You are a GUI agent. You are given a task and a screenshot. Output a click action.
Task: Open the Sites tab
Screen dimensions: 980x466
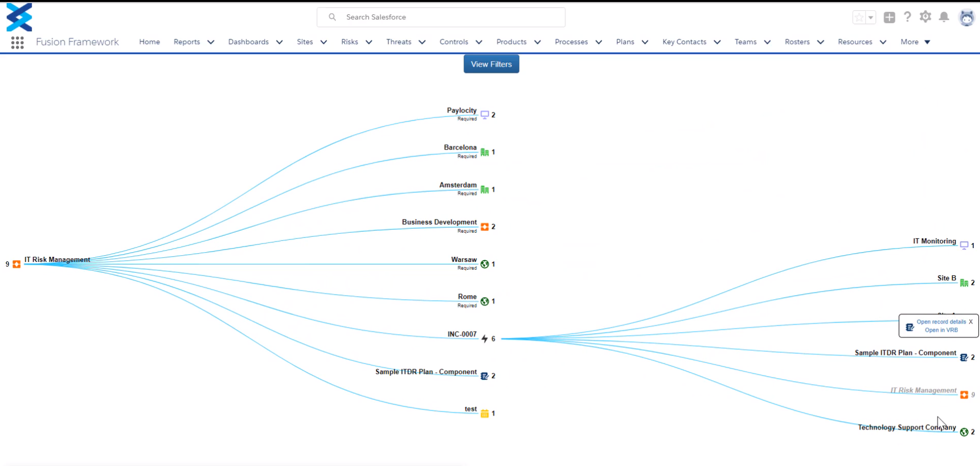pos(305,42)
